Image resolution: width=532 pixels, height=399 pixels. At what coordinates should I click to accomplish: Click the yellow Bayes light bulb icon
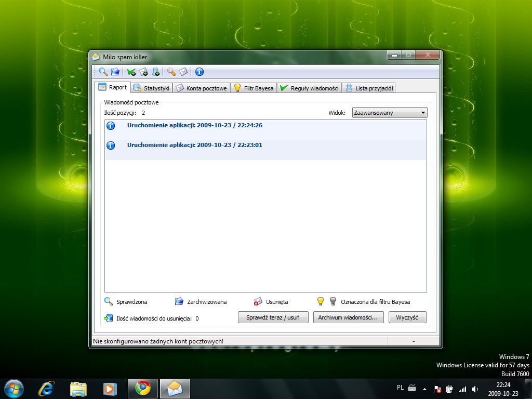click(x=320, y=301)
